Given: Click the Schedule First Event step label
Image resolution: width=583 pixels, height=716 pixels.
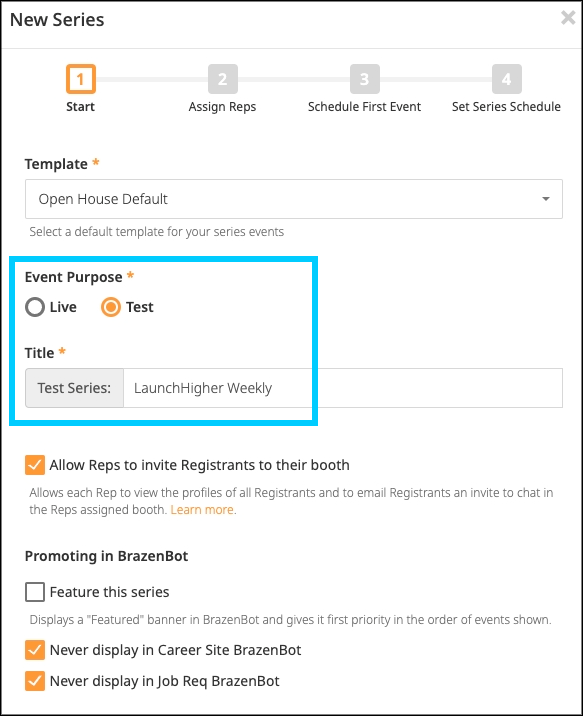Looking at the screenshot, I should click(364, 107).
